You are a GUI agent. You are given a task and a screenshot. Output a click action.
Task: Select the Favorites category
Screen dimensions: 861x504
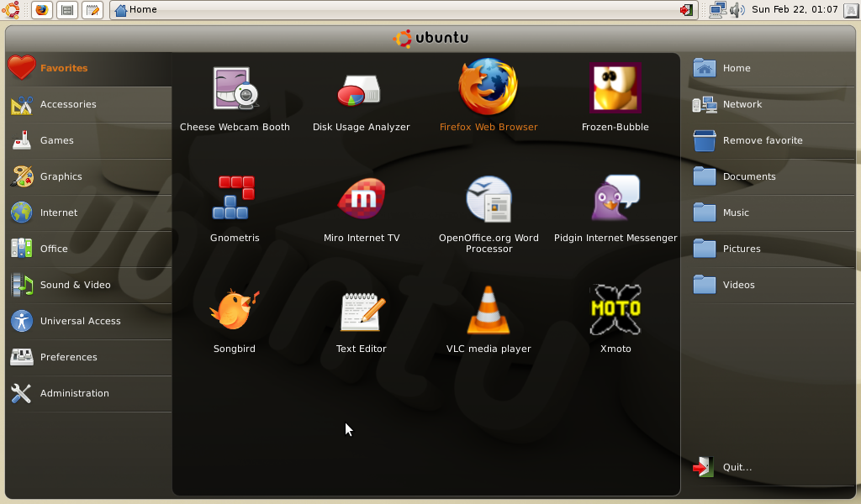(x=89, y=68)
